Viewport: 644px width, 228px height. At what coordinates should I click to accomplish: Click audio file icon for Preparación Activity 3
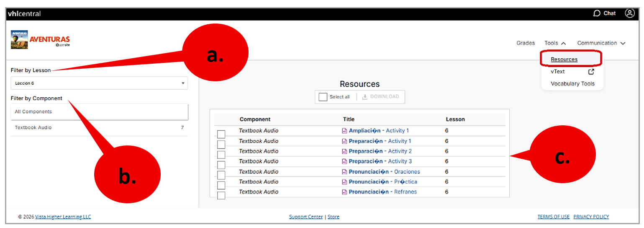[345, 161]
